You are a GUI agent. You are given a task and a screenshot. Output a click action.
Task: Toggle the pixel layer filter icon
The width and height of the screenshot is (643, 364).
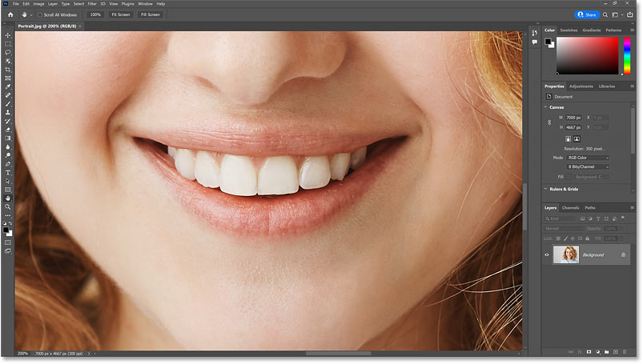pyautogui.click(x=582, y=218)
